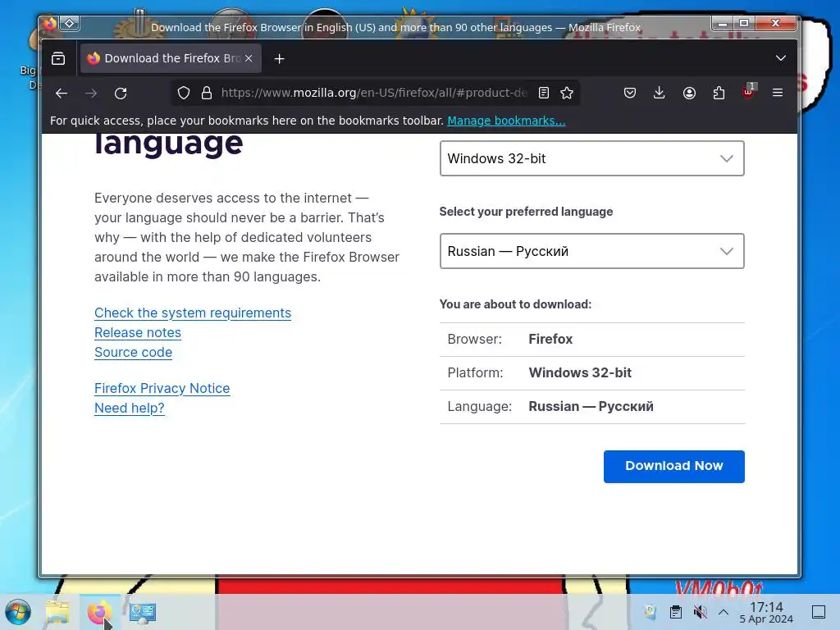Open Firefox View tab icon

(x=58, y=58)
